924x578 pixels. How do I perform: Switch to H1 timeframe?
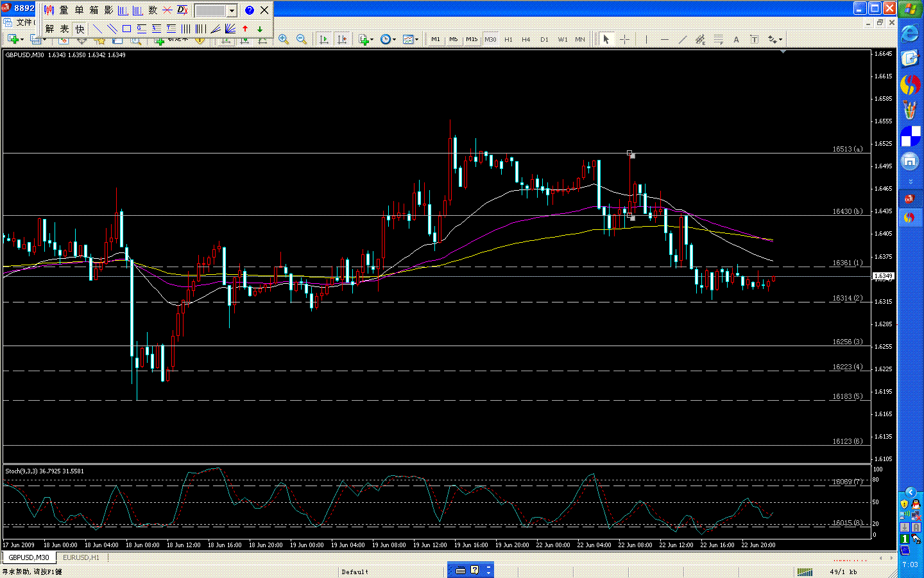click(x=508, y=40)
